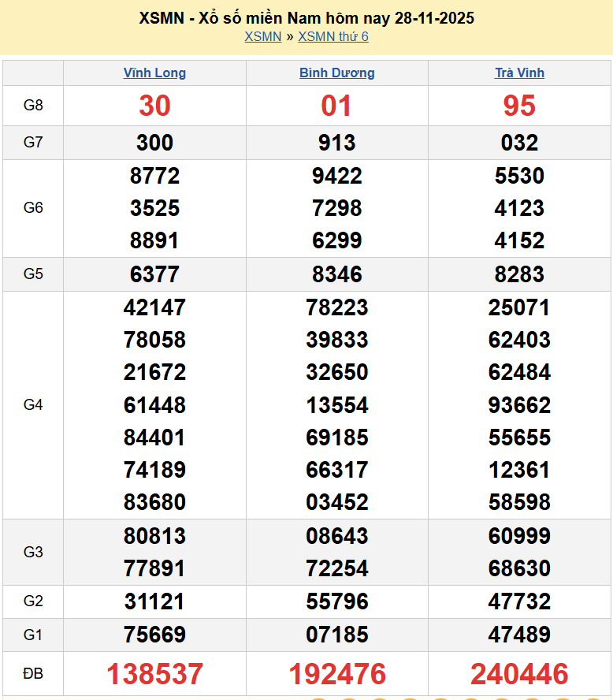Open the Trà Vinh province link

(519, 73)
